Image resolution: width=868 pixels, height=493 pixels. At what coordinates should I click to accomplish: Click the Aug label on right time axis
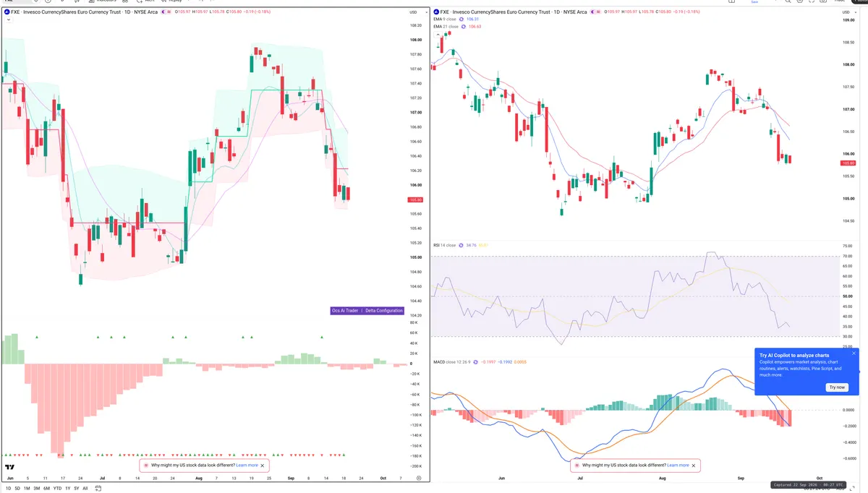pyautogui.click(x=663, y=479)
